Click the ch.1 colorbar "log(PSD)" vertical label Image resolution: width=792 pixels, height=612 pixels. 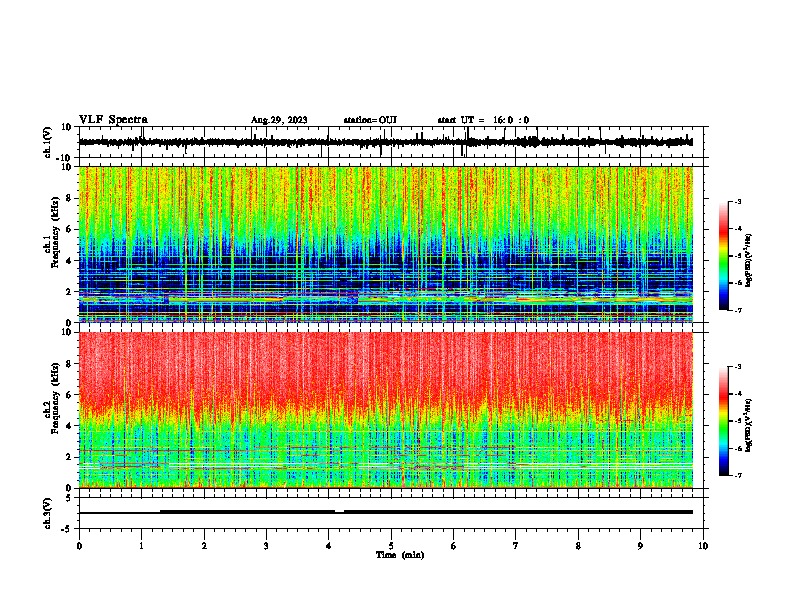748,261
